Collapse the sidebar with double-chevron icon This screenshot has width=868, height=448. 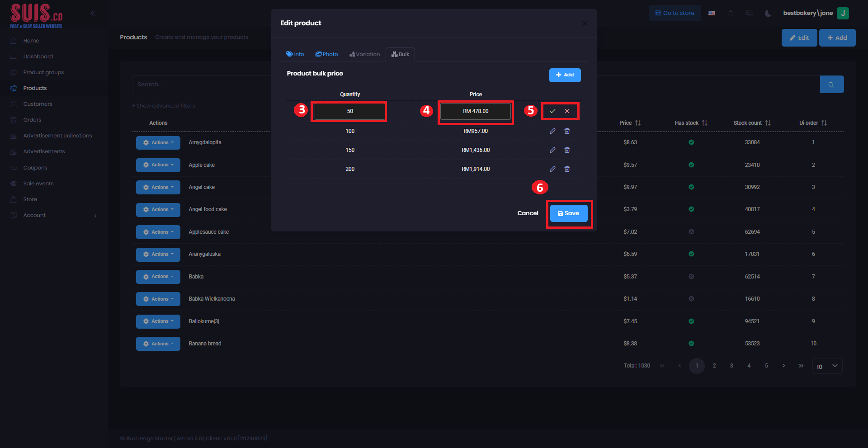pyautogui.click(x=93, y=13)
